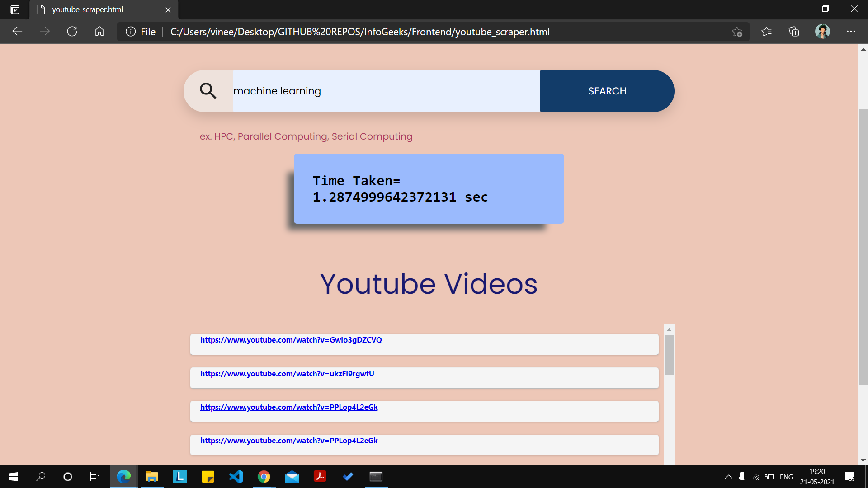Select the youtube_scraper.html tab
The width and height of the screenshot is (868, 488).
(x=87, y=9)
